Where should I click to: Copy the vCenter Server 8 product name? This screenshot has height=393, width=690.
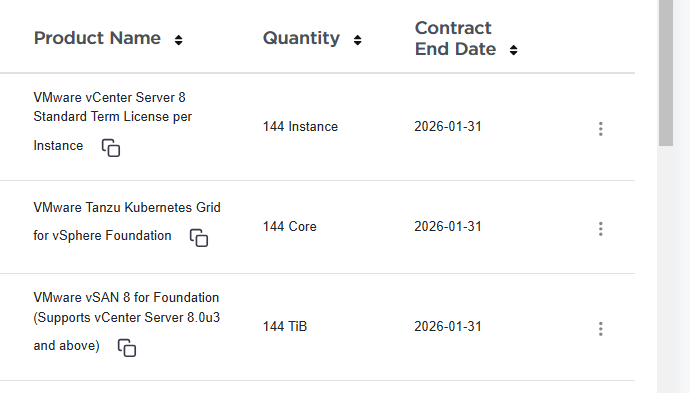point(111,148)
